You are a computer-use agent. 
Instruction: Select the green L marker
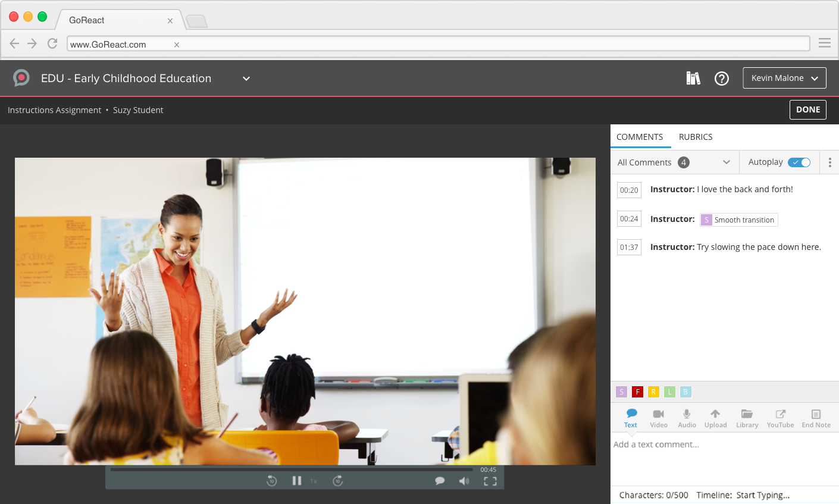pyautogui.click(x=669, y=392)
